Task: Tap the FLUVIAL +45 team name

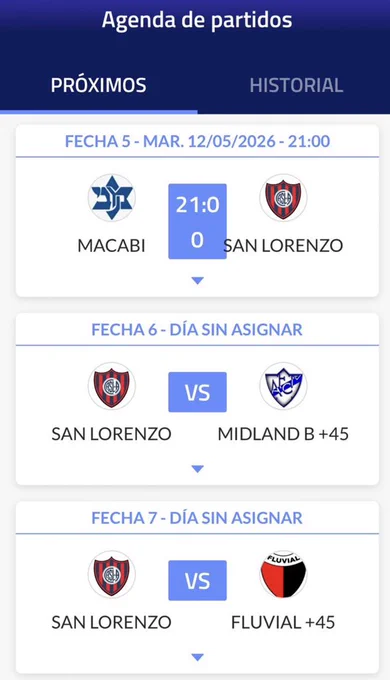Action: (x=283, y=622)
